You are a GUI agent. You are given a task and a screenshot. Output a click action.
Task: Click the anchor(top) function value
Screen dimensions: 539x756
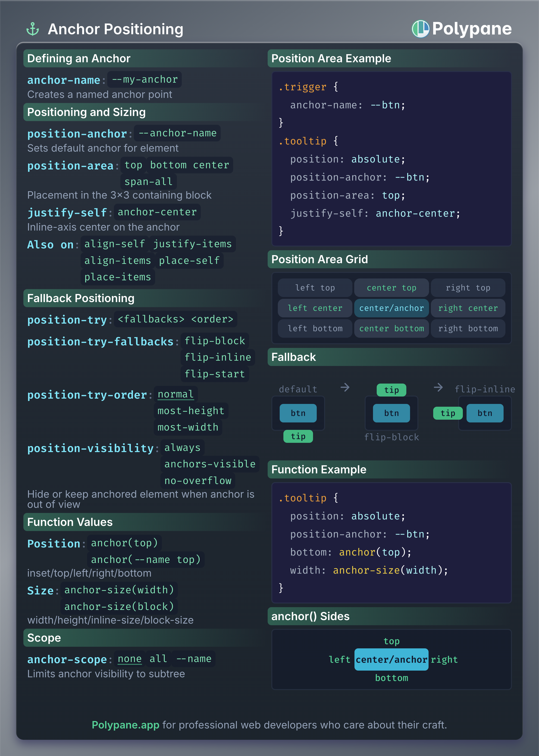(125, 543)
